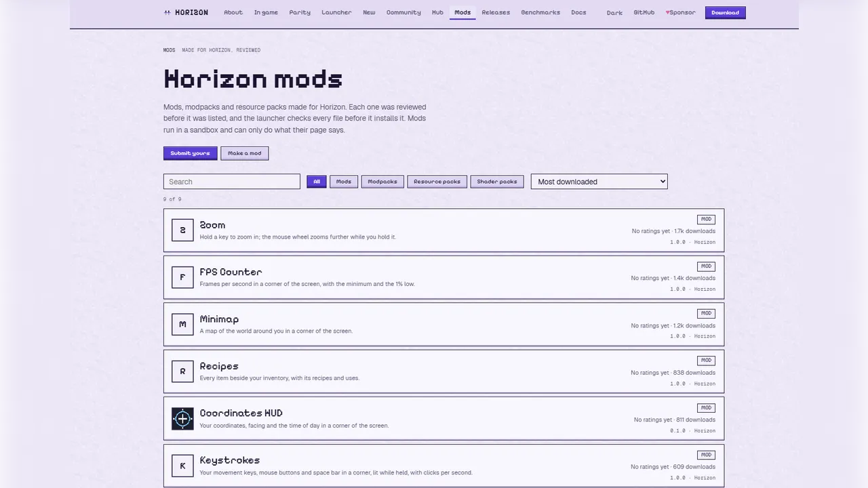The image size is (868, 488).
Task: Open the Zoom mod's Z icon
Action: 182,230
